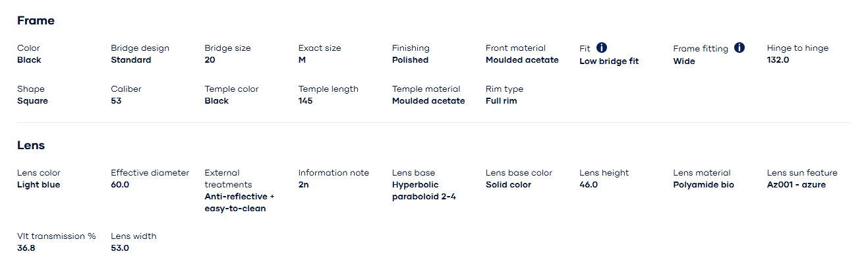This screenshot has width=868, height=268.
Task: Click the Polished finishing value
Action: point(410,60)
